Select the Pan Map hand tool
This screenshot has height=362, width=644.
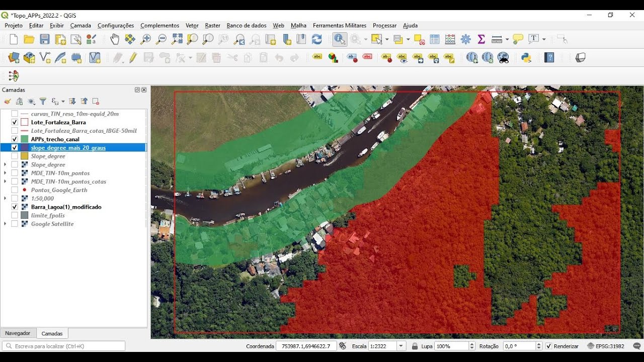(x=115, y=39)
